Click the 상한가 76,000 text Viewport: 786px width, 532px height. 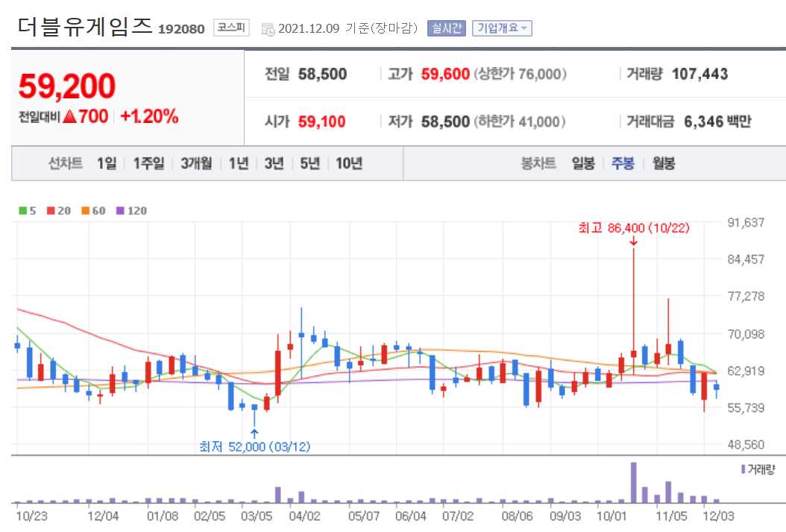click(521, 75)
